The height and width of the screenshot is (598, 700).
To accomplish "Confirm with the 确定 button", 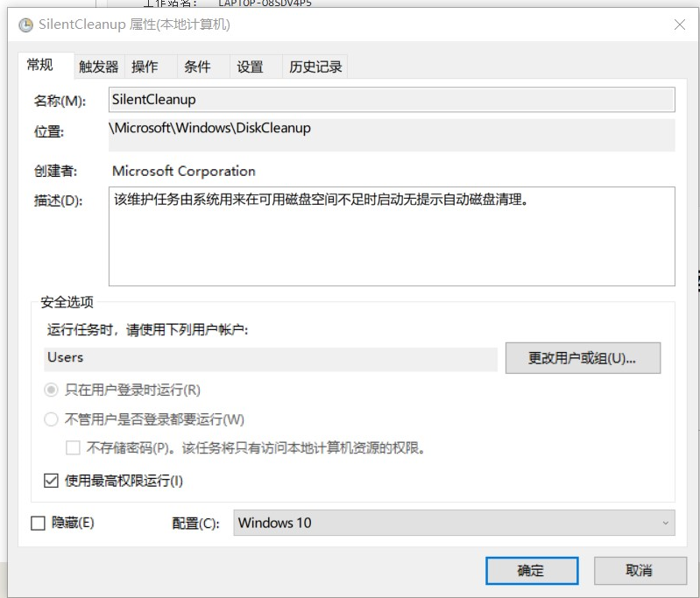I will pyautogui.click(x=532, y=570).
